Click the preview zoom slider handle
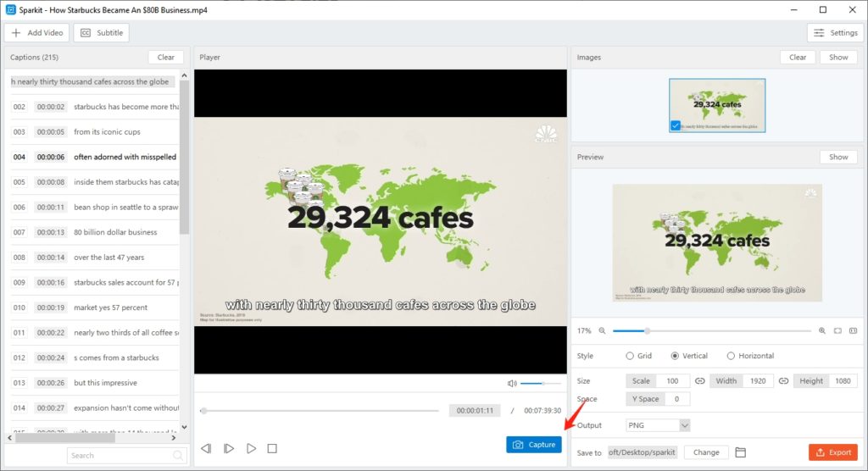The width and height of the screenshot is (868, 471). coord(647,330)
